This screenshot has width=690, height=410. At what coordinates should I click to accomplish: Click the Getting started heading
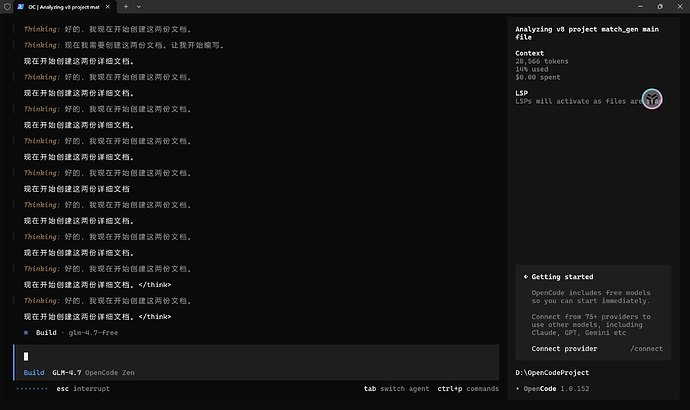click(x=562, y=277)
